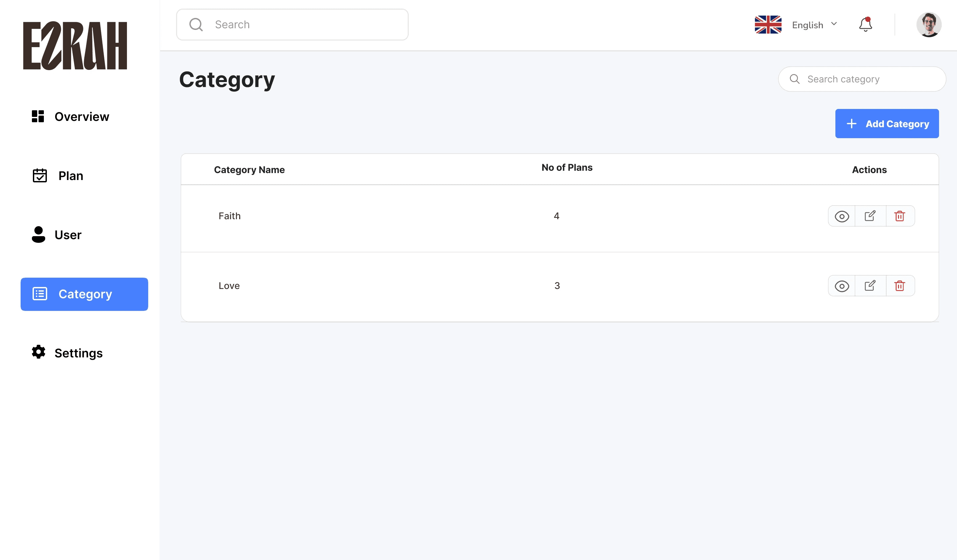View the Faith category with eye icon
The width and height of the screenshot is (957, 560).
tap(842, 217)
